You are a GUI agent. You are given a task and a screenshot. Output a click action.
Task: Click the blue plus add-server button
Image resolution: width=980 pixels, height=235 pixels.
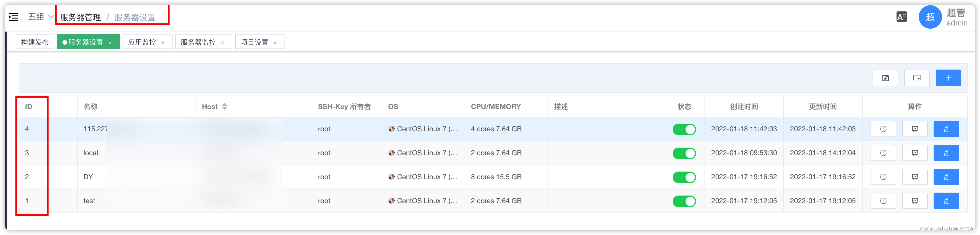(x=948, y=78)
